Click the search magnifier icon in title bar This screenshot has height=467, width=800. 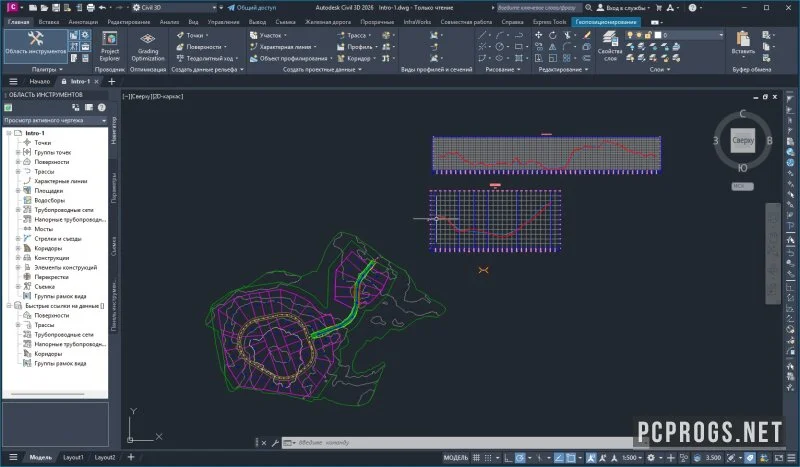tap(588, 8)
